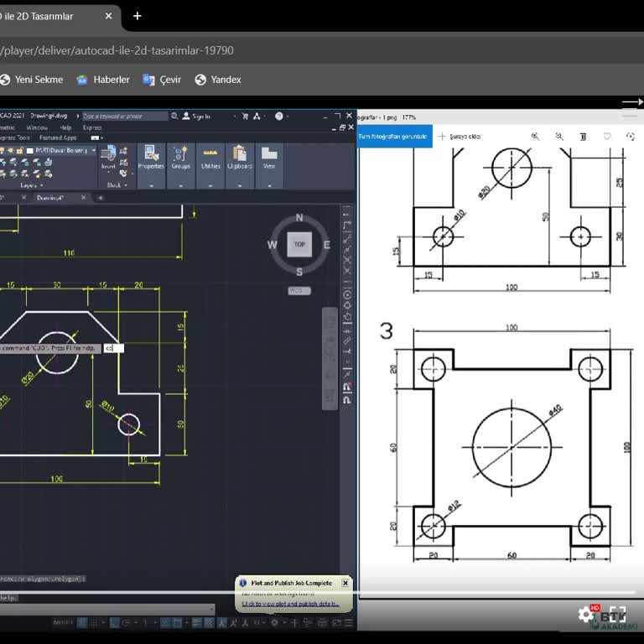Open the WCS coordinate system dropdown
Viewport: 644px width, 644px height.
299,291
